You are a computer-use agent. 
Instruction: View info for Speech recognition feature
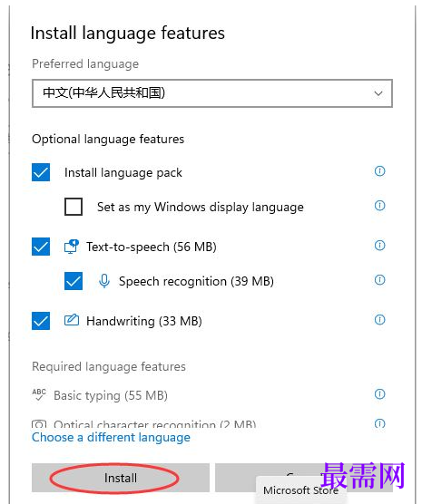(x=379, y=280)
